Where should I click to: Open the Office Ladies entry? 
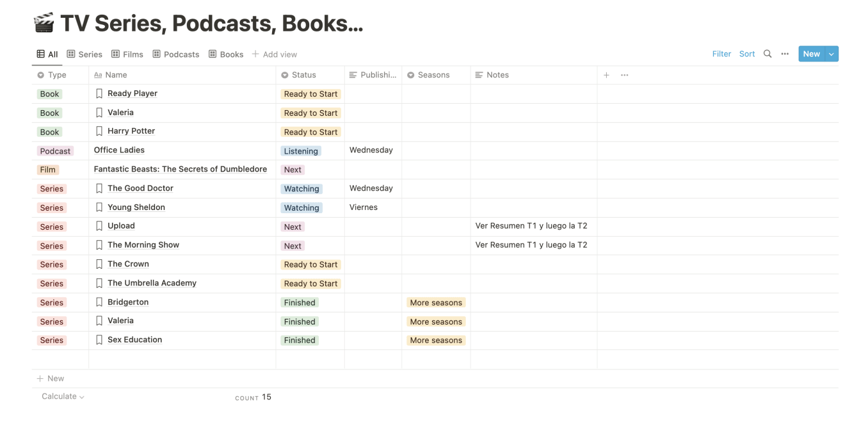[x=119, y=150]
